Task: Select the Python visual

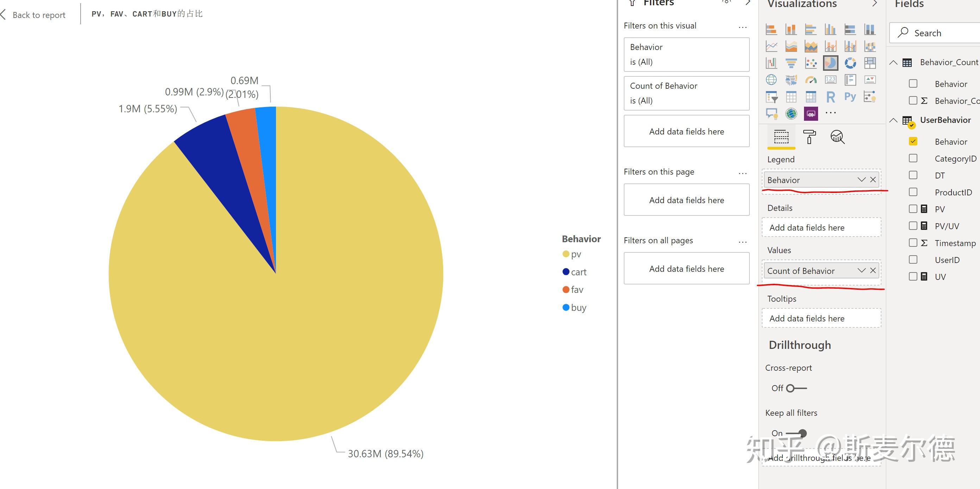Action: 850,97
